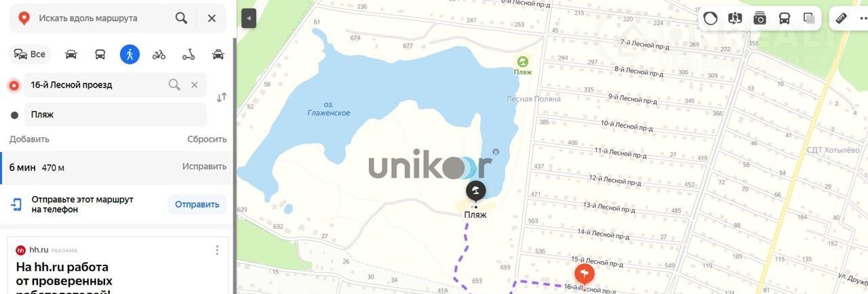The image size is (868, 294).
Task: Click the "Сбросить" link
Action: click(207, 139)
